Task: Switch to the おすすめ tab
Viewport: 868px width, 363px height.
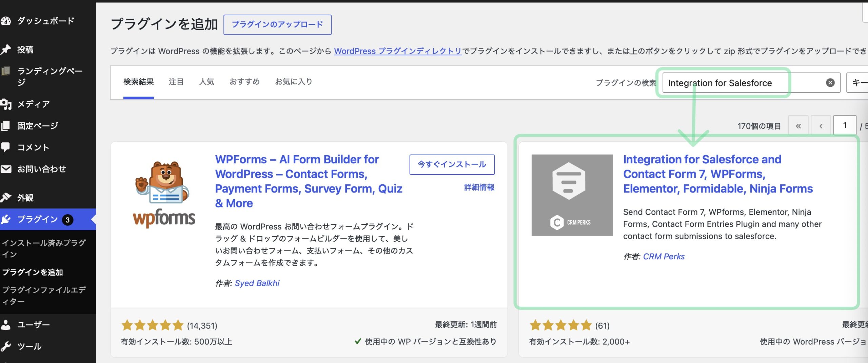Action: [x=244, y=82]
